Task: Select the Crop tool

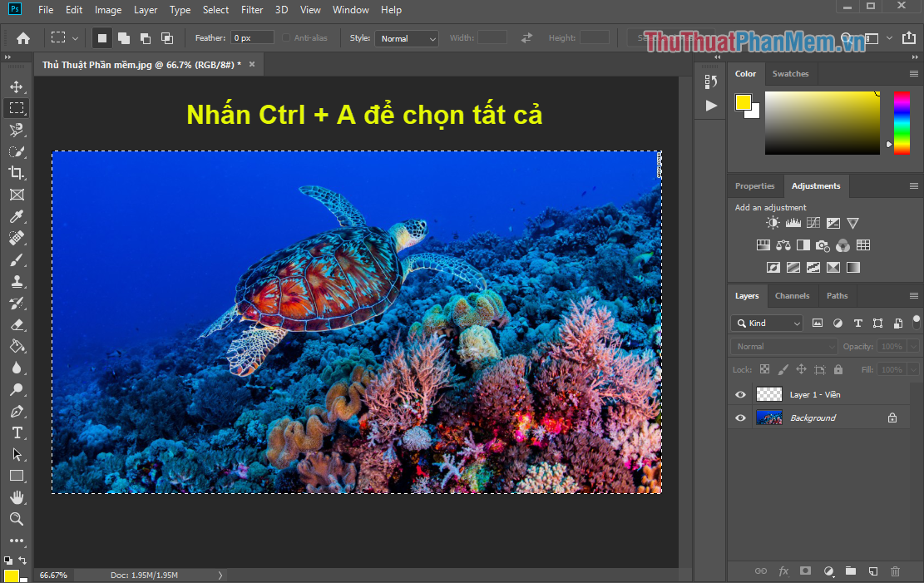Action: point(17,172)
